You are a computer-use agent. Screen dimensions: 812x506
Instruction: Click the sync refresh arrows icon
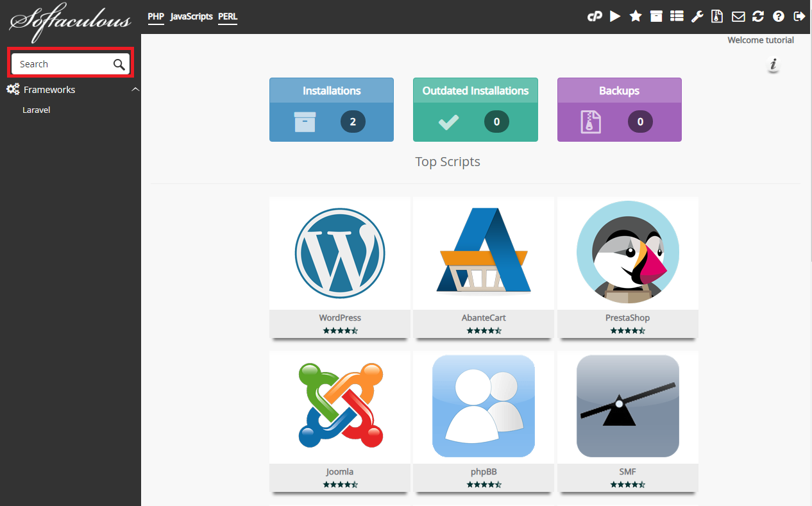point(758,17)
